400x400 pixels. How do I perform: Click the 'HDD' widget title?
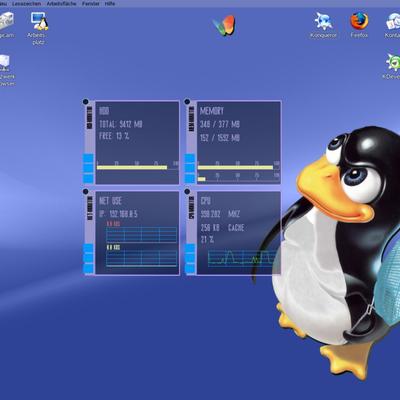pos(104,111)
